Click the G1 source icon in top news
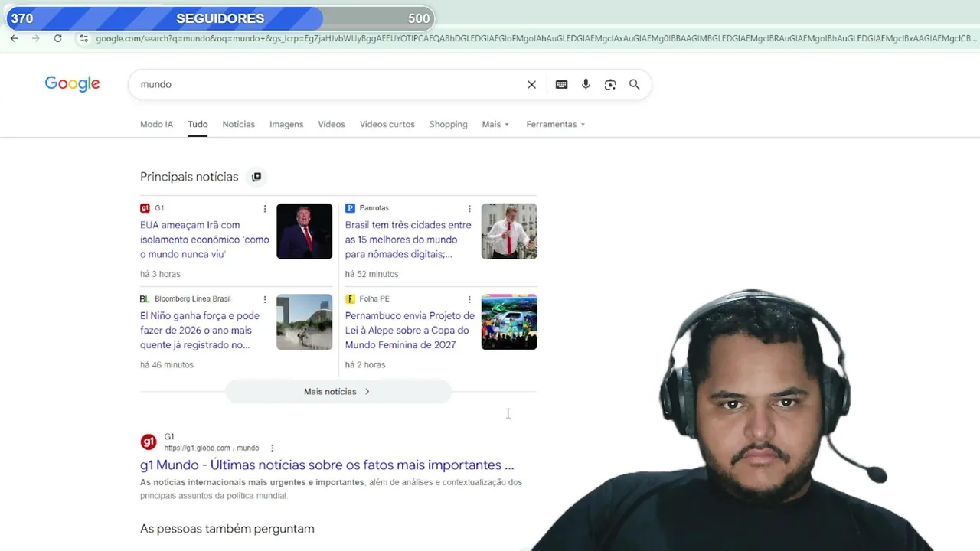980x551 pixels. coord(145,208)
